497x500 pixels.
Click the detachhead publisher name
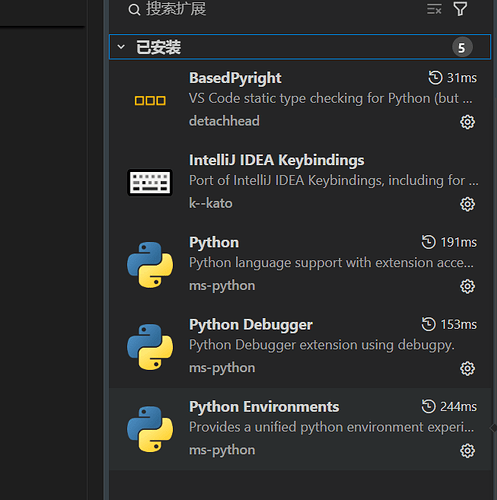click(x=224, y=121)
